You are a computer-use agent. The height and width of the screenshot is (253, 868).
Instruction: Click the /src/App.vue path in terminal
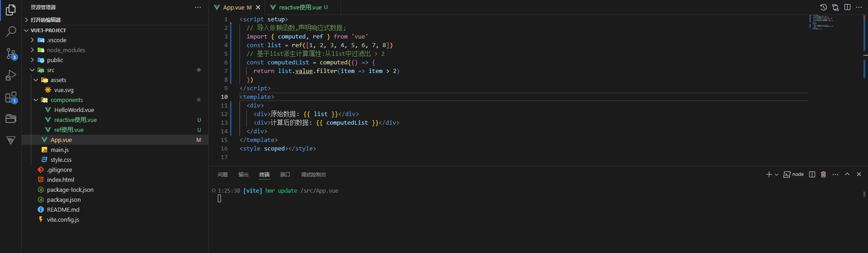(x=319, y=191)
